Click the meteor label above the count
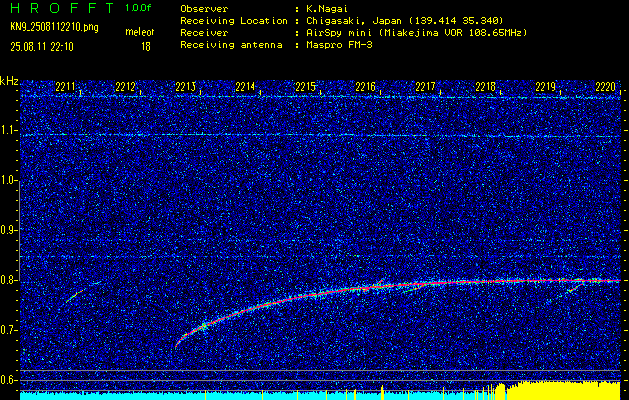This screenshot has width=629, height=400. 140,32
